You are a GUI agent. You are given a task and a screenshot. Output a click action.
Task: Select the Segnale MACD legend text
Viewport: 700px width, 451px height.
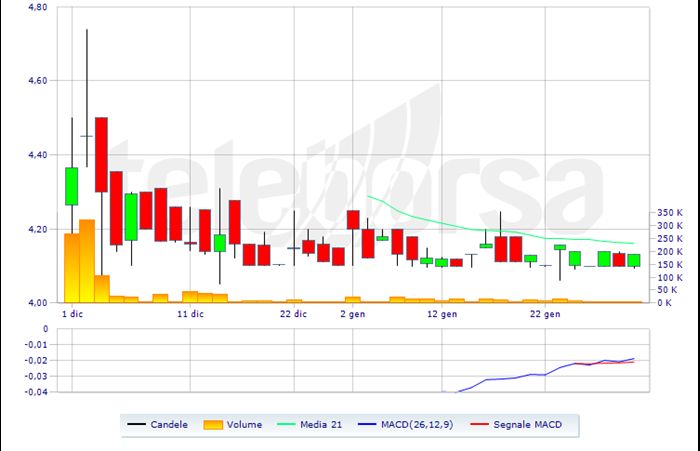click(526, 425)
